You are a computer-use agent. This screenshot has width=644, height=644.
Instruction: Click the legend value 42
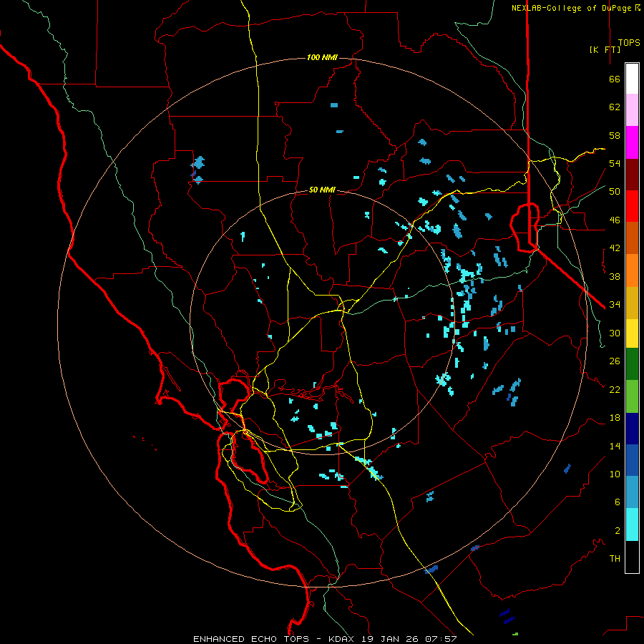click(x=615, y=248)
